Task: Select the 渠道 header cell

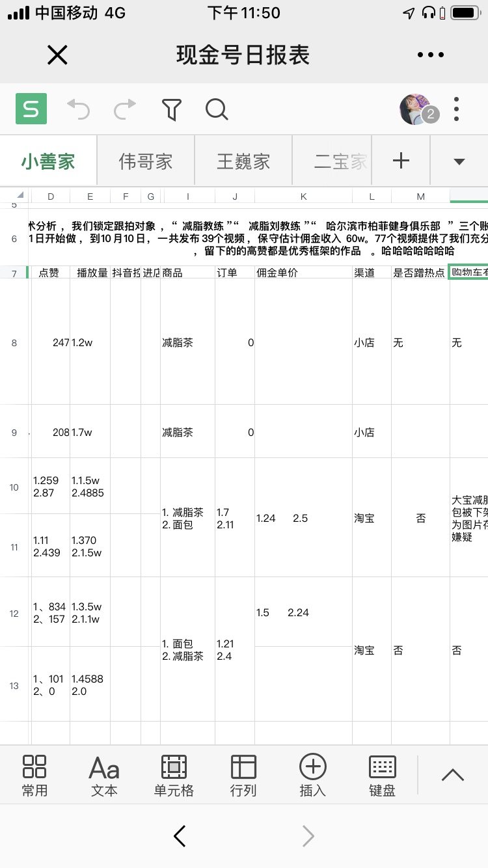Action: [372, 273]
